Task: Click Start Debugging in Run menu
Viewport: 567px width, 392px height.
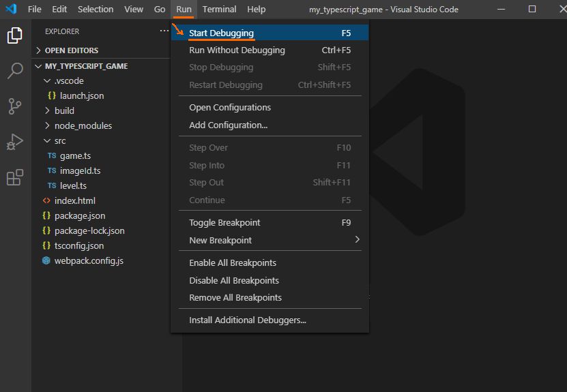Action: coord(221,33)
